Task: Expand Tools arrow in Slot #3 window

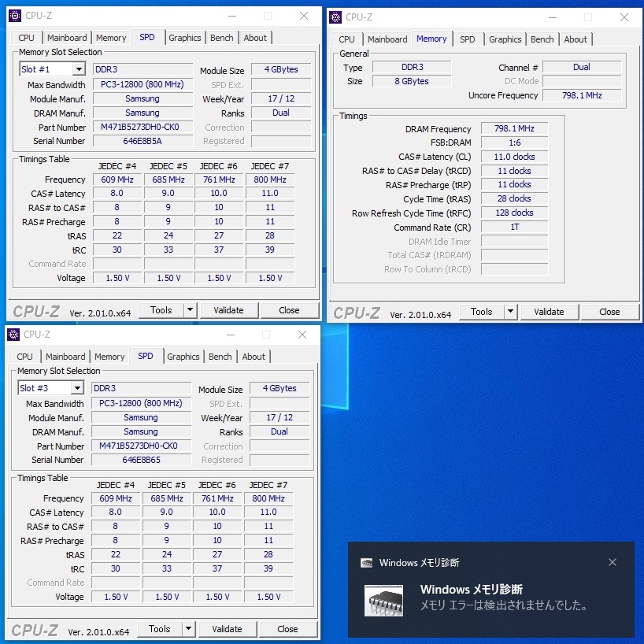Action: point(188,629)
